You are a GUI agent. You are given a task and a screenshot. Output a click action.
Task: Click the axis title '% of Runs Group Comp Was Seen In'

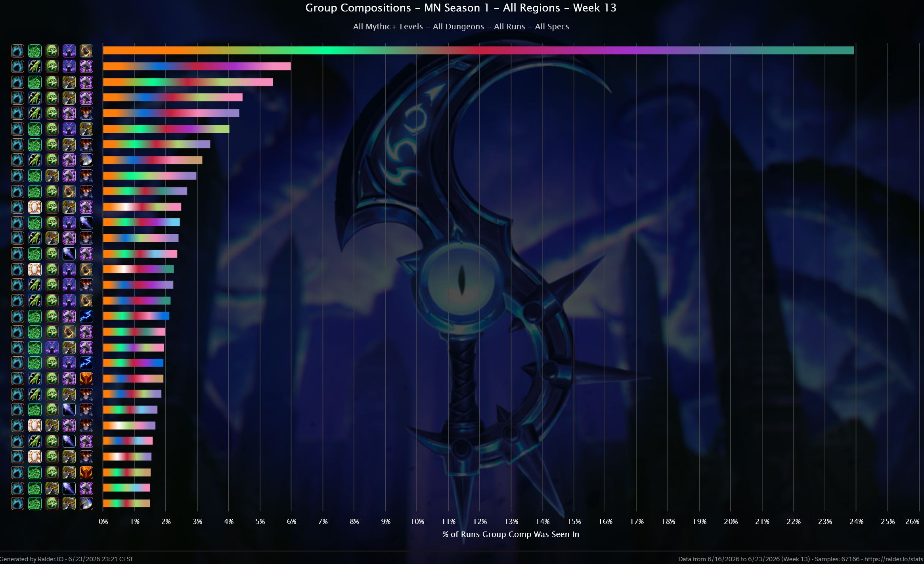click(511, 534)
